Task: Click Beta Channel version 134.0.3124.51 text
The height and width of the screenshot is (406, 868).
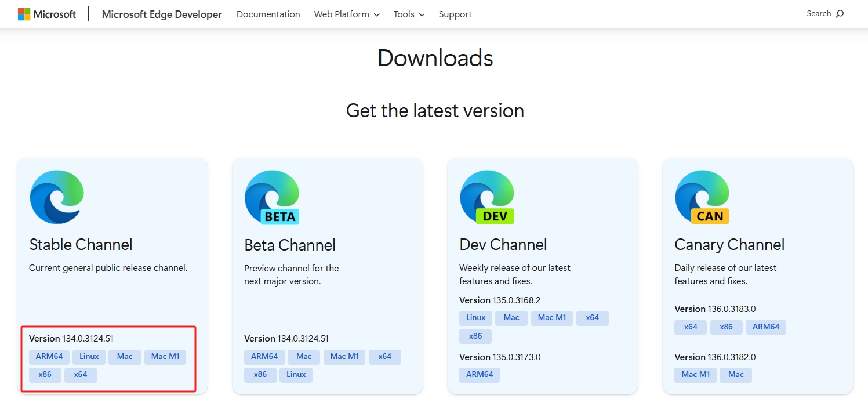Action: [x=286, y=339]
